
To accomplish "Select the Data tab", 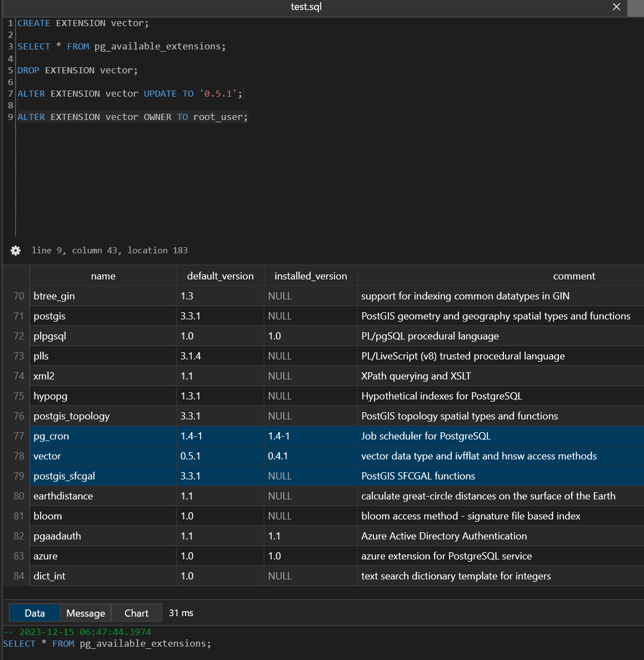I will (34, 613).
